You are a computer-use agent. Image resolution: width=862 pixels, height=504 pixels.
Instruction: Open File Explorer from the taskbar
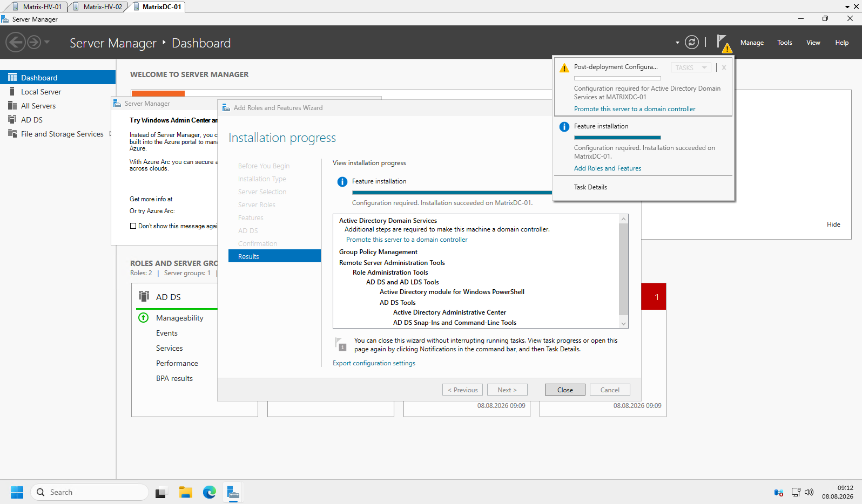click(x=186, y=492)
